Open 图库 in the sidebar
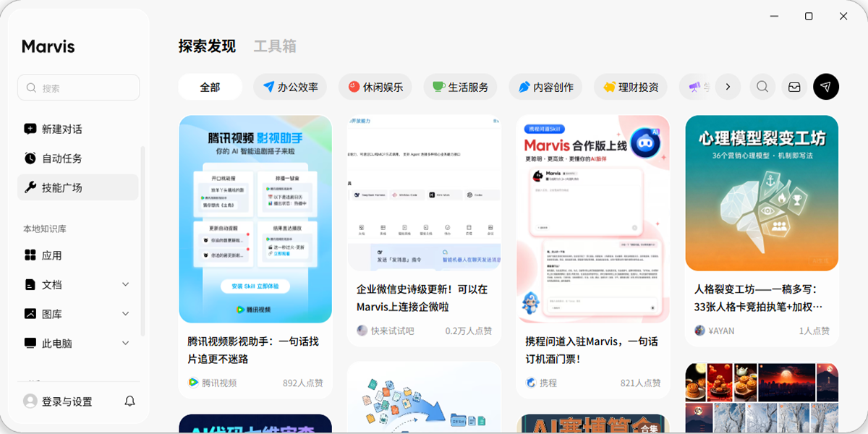This screenshot has height=434, width=868. [x=78, y=314]
